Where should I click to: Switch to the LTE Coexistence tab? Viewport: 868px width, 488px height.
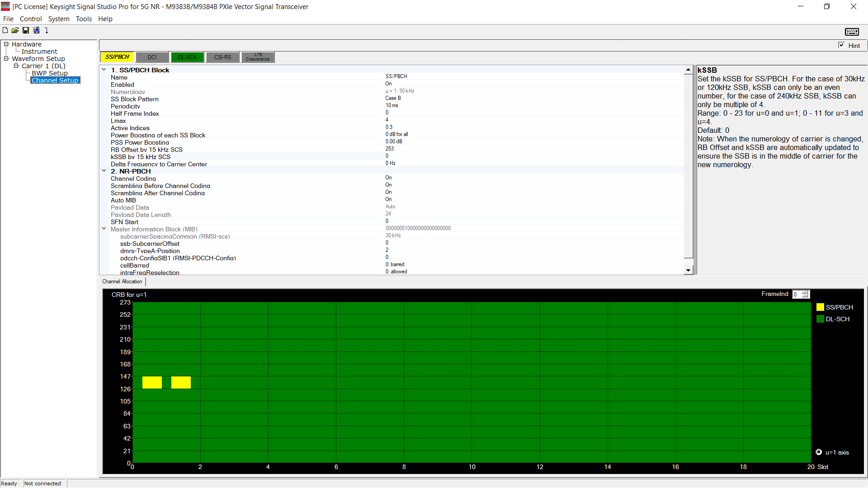click(x=258, y=57)
